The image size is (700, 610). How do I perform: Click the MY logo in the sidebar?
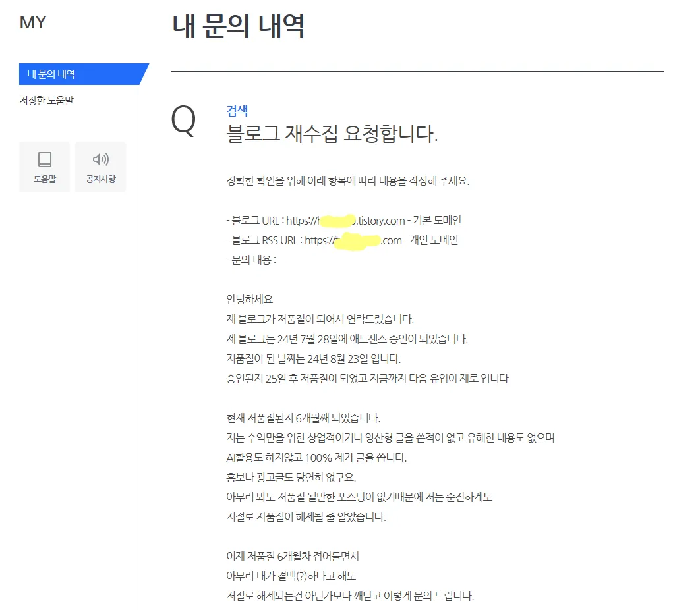(x=32, y=22)
